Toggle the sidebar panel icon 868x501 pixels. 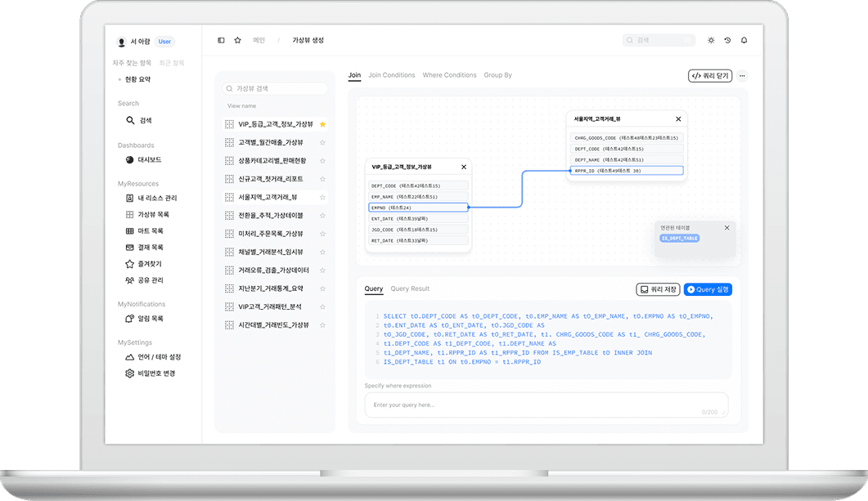pyautogui.click(x=221, y=40)
